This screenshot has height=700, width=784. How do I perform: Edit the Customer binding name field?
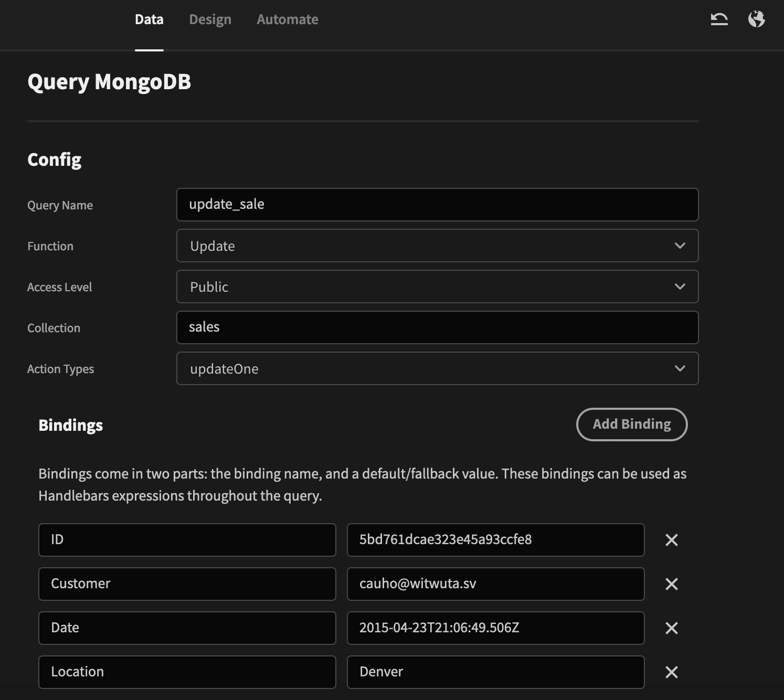point(187,584)
